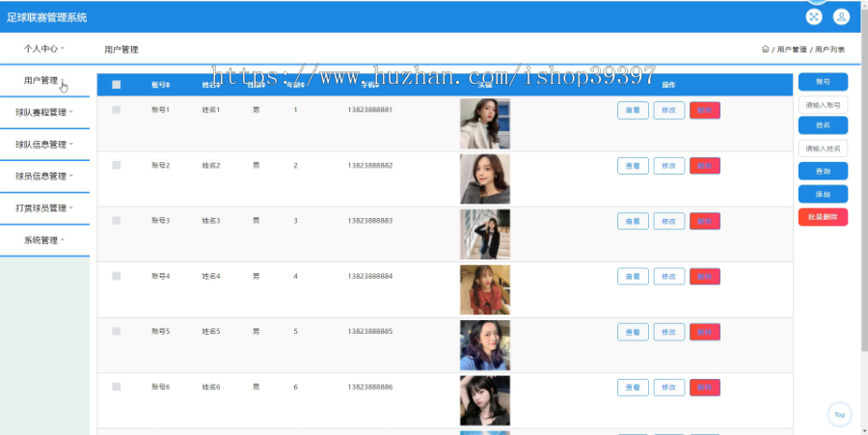The image size is (868, 435).
Task: Expand the 球队赛程管理 sidebar menu
Action: click(x=44, y=112)
